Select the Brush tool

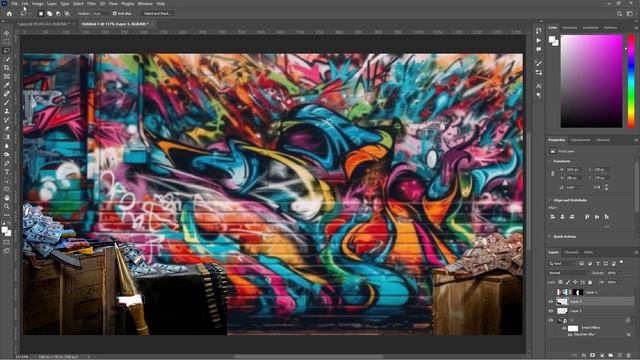(7, 102)
